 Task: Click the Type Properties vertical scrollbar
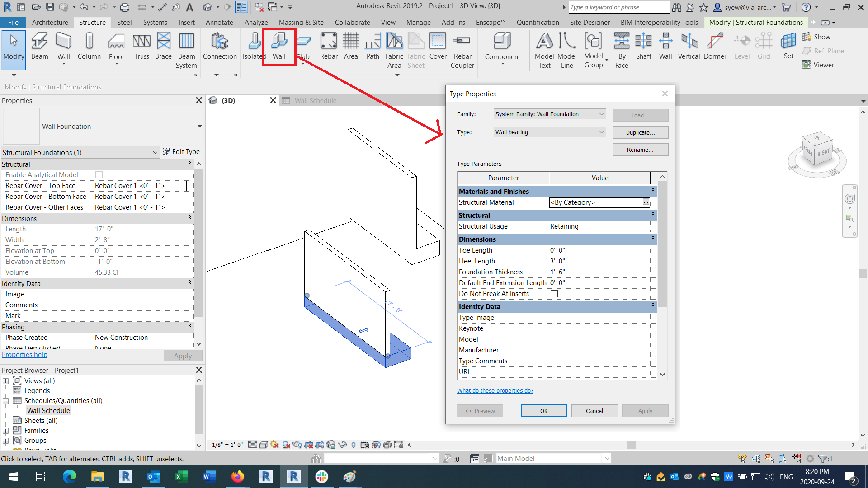tap(662, 244)
